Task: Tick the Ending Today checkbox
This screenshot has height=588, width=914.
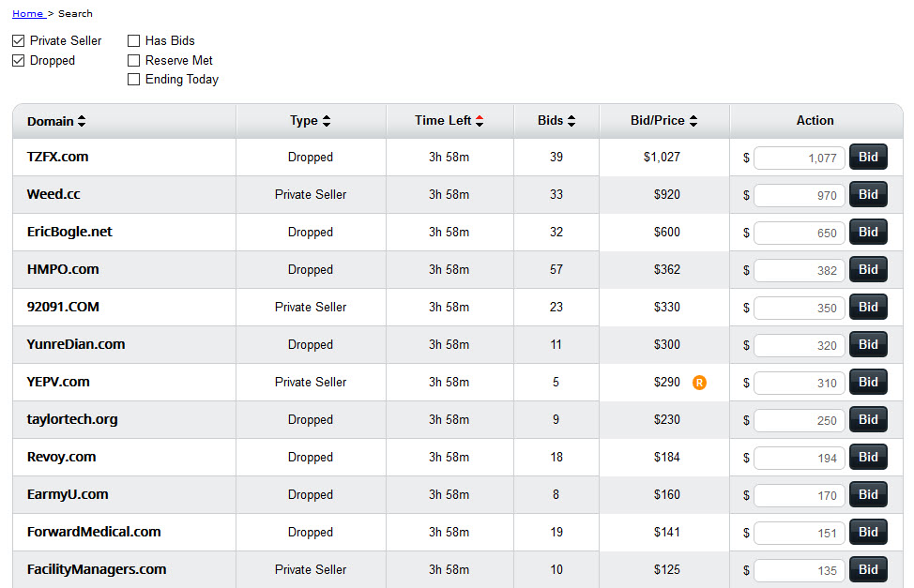Action: pos(133,80)
